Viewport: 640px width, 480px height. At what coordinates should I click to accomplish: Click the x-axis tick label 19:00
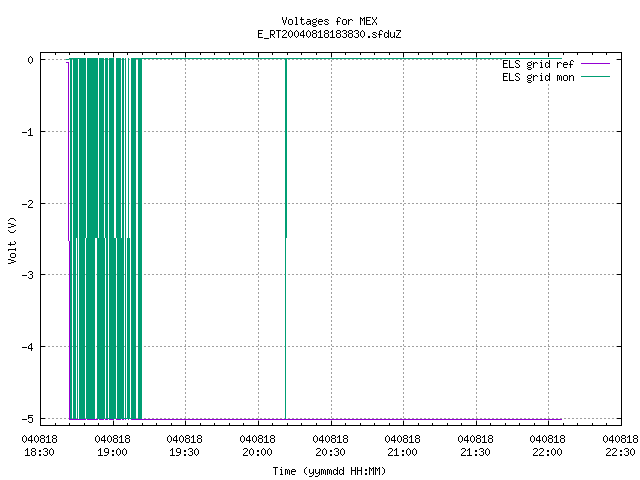(x=112, y=453)
